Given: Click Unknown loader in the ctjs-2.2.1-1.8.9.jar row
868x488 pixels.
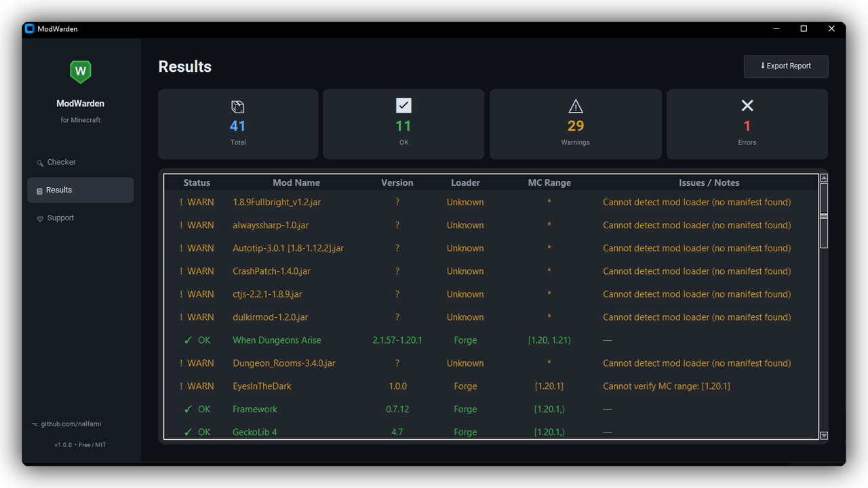Looking at the screenshot, I should tap(465, 294).
